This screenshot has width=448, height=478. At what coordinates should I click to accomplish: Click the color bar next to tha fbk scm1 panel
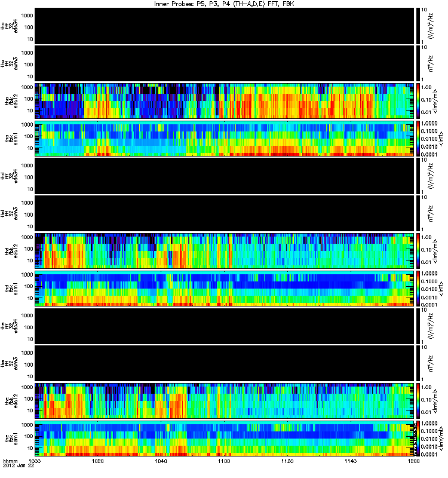click(x=418, y=139)
